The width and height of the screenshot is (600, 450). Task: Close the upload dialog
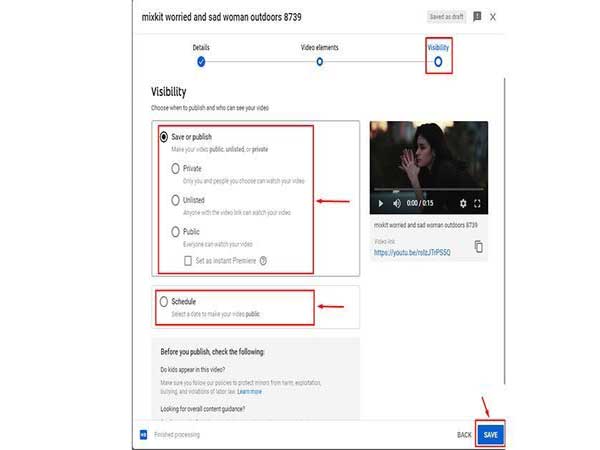pyautogui.click(x=493, y=17)
